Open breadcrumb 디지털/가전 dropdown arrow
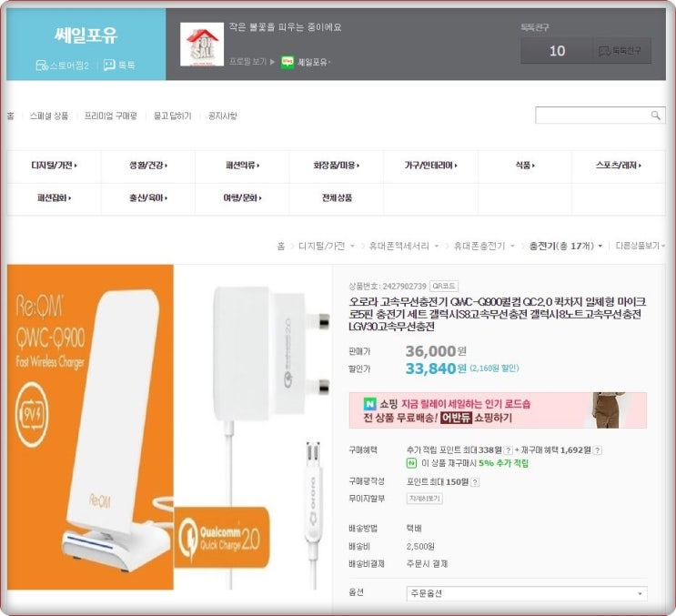The image size is (676, 616). click(352, 247)
